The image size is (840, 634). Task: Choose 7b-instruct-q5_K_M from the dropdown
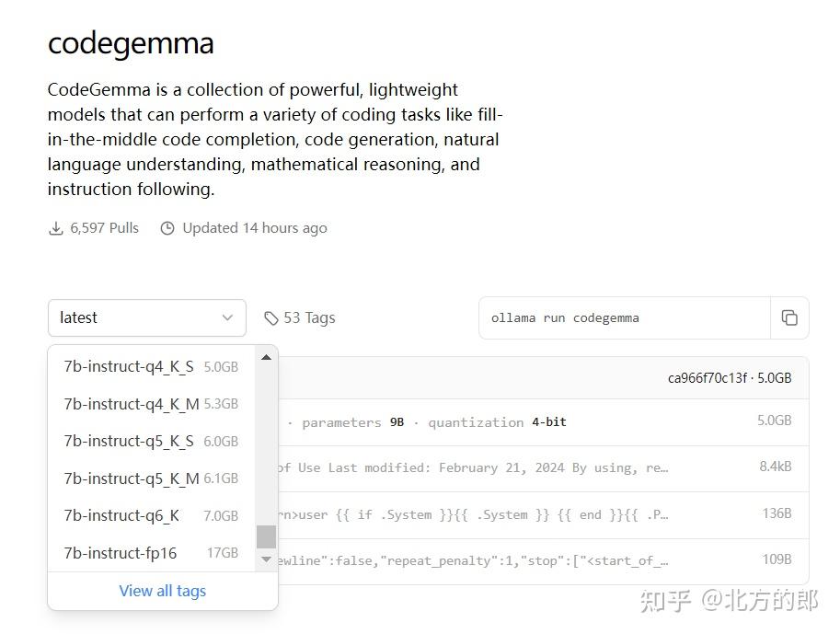point(129,478)
